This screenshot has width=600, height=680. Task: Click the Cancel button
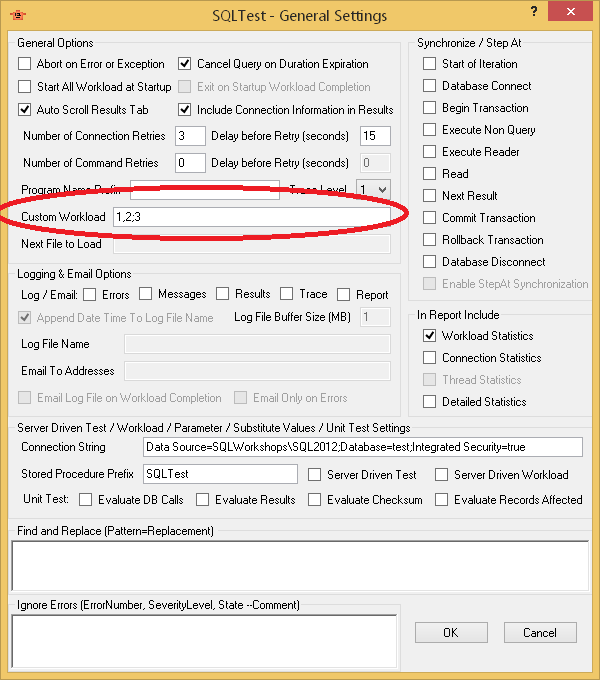pos(540,633)
